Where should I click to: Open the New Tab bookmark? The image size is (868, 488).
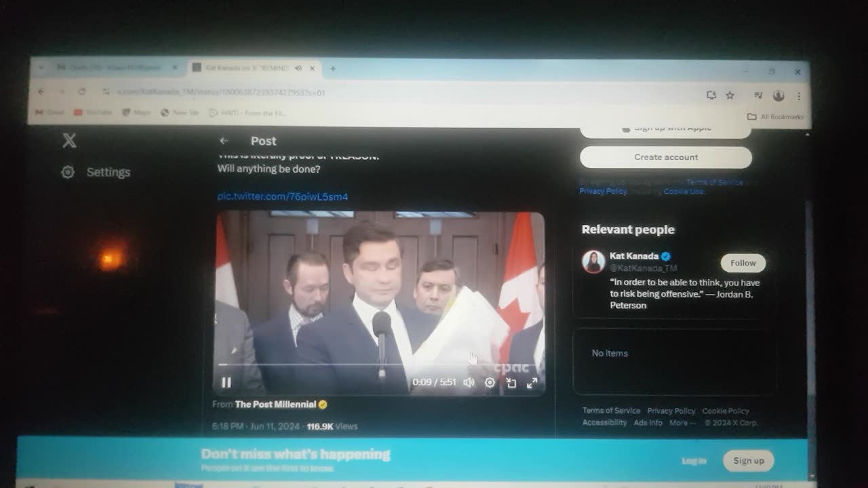(180, 113)
